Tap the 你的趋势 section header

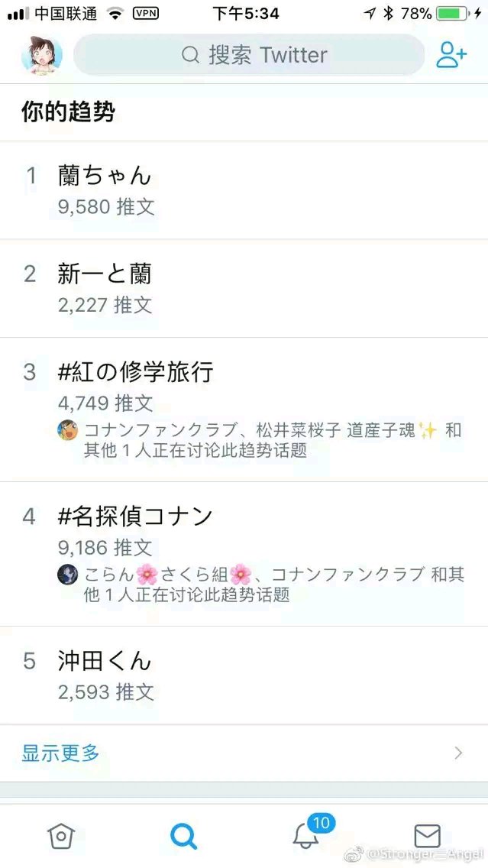[68, 112]
